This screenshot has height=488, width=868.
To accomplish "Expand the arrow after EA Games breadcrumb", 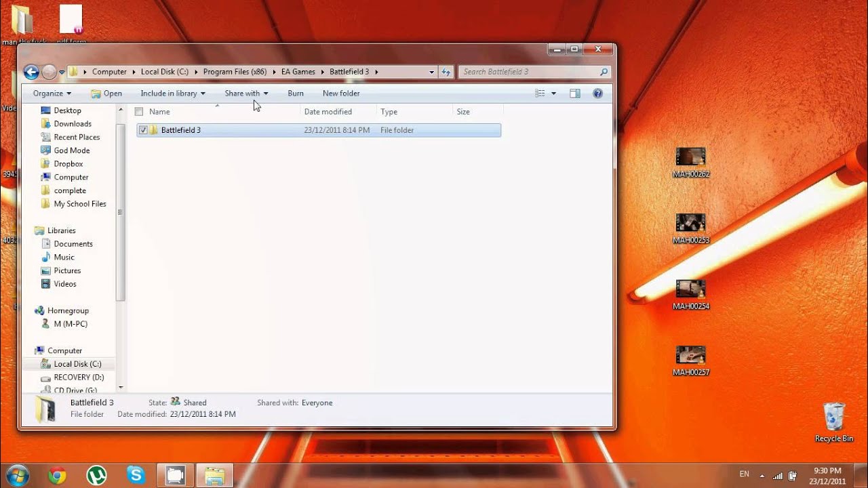I will tap(323, 72).
